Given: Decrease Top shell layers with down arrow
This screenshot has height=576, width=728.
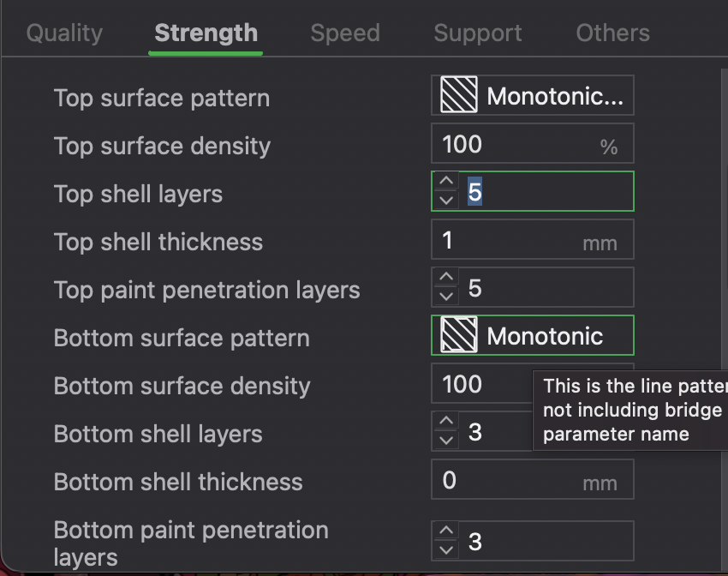Looking at the screenshot, I should pyautogui.click(x=445, y=201).
